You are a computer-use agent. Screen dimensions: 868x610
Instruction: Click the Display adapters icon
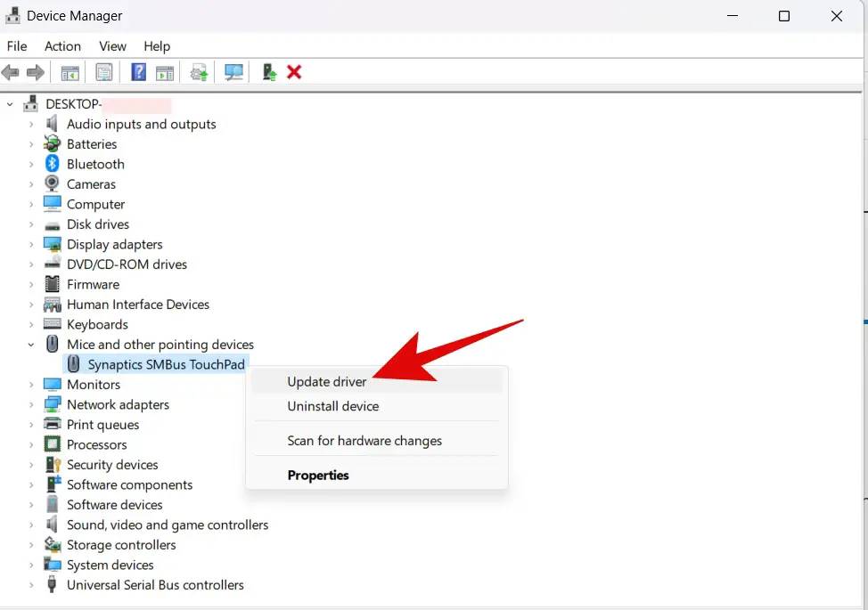click(x=52, y=244)
